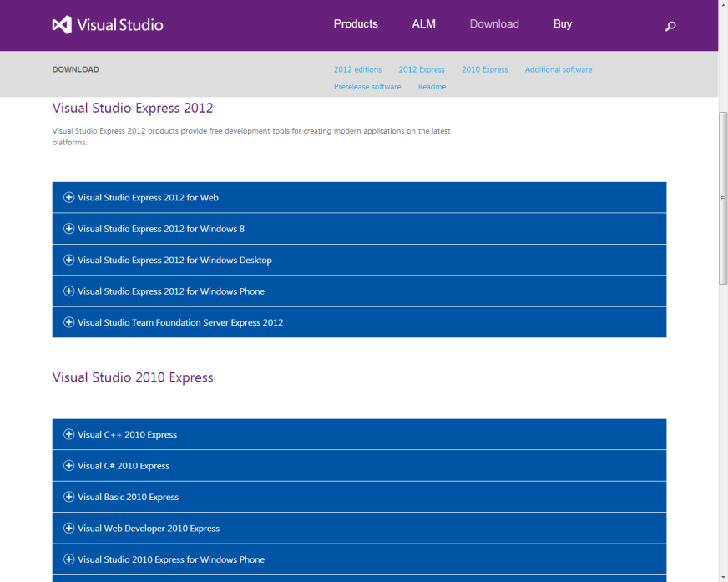Open the Readme link
The image size is (728, 582).
(x=432, y=87)
